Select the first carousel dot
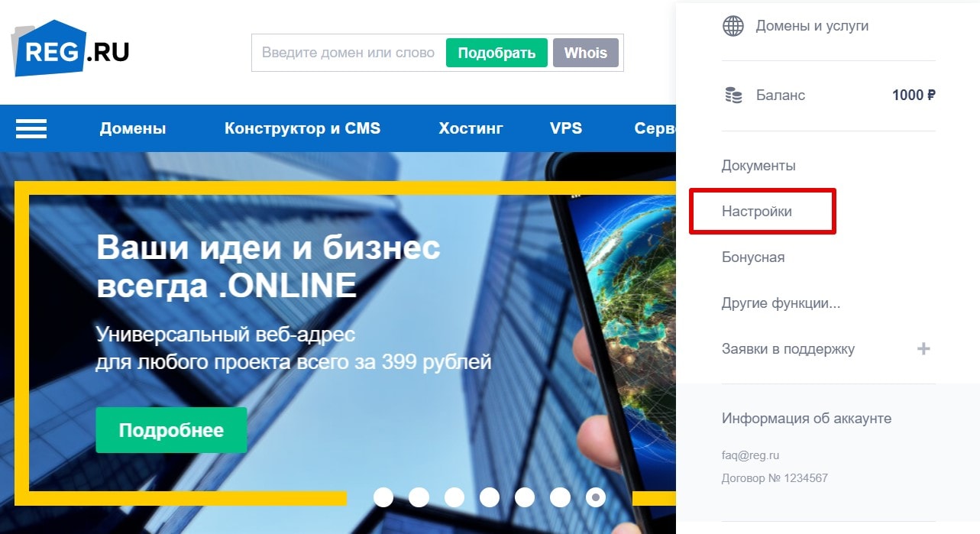The width and height of the screenshot is (980, 534). click(383, 497)
